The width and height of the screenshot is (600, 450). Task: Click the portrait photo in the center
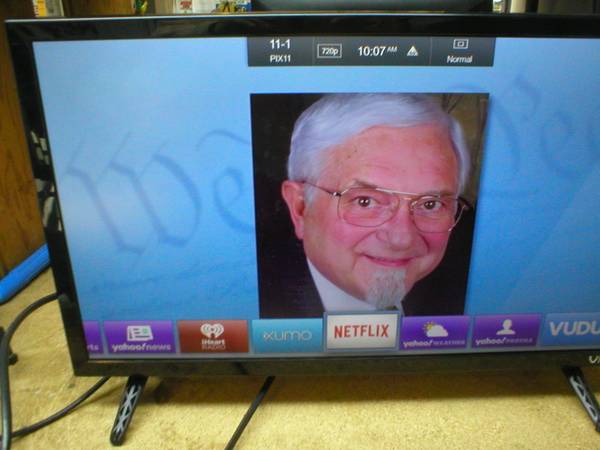point(369,205)
